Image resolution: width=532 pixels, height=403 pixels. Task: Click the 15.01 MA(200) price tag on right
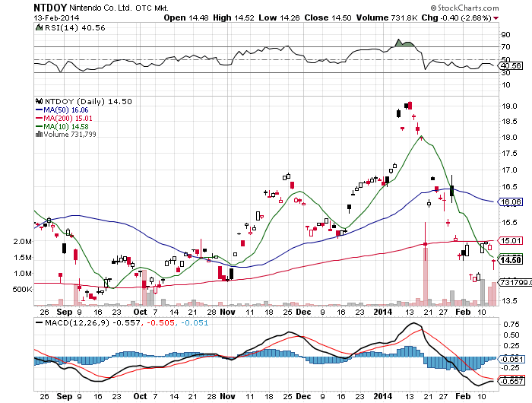511,241
